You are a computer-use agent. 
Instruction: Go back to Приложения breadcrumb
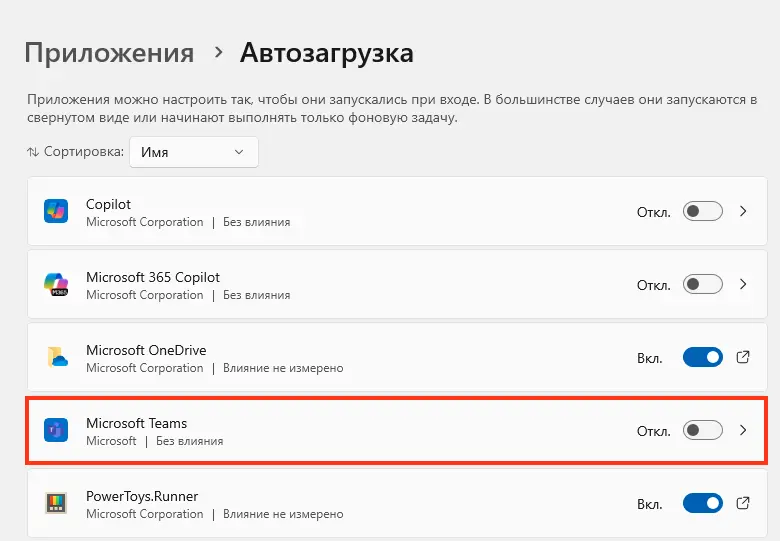pyautogui.click(x=109, y=53)
